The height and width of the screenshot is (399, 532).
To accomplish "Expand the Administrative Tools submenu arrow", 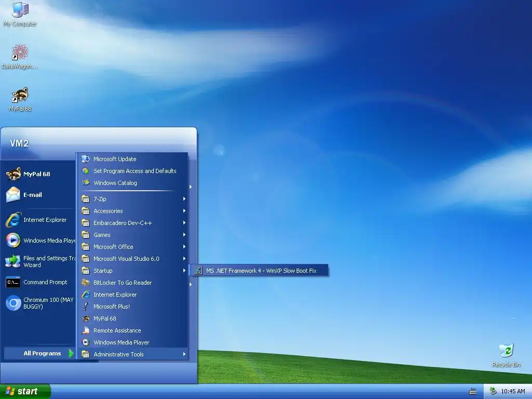I will pos(184,354).
